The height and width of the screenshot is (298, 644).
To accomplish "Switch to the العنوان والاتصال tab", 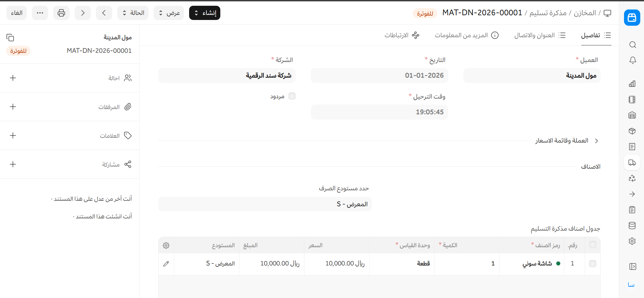I will (540, 35).
